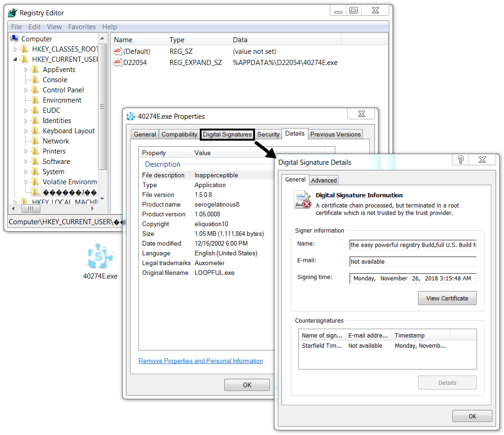Click the Volatile Environment folder icon

click(x=35, y=182)
